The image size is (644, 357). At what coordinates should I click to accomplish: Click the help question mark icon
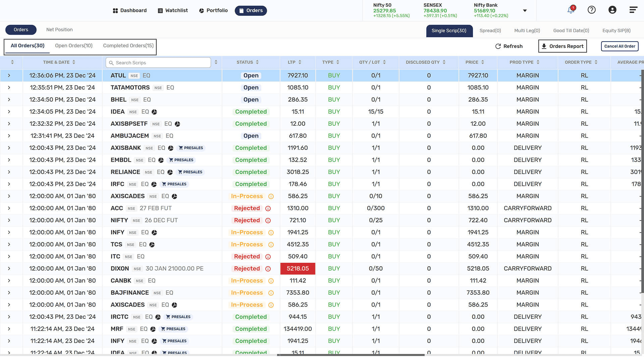(x=592, y=10)
